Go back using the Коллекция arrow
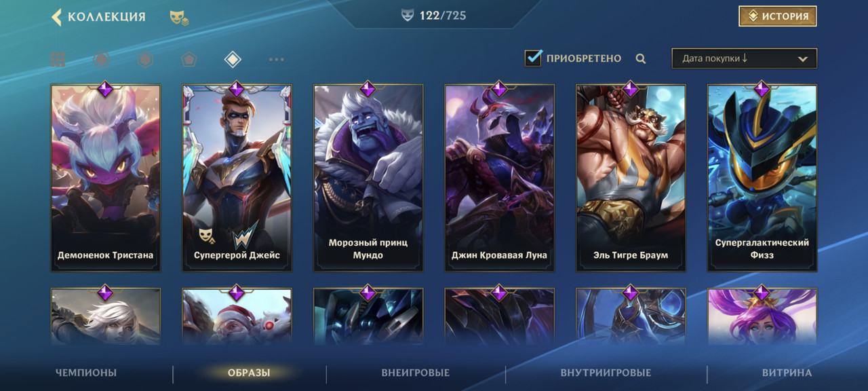Image resolution: width=868 pixels, height=391 pixels. pos(57,17)
